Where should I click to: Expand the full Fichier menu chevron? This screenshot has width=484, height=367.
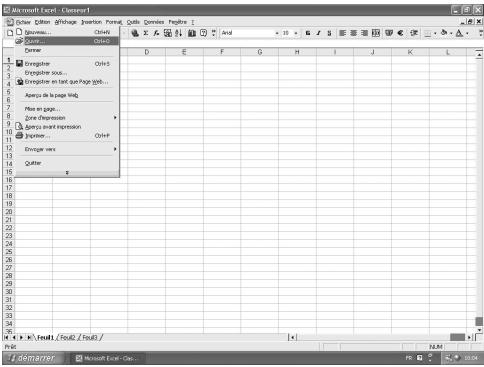[67, 173]
